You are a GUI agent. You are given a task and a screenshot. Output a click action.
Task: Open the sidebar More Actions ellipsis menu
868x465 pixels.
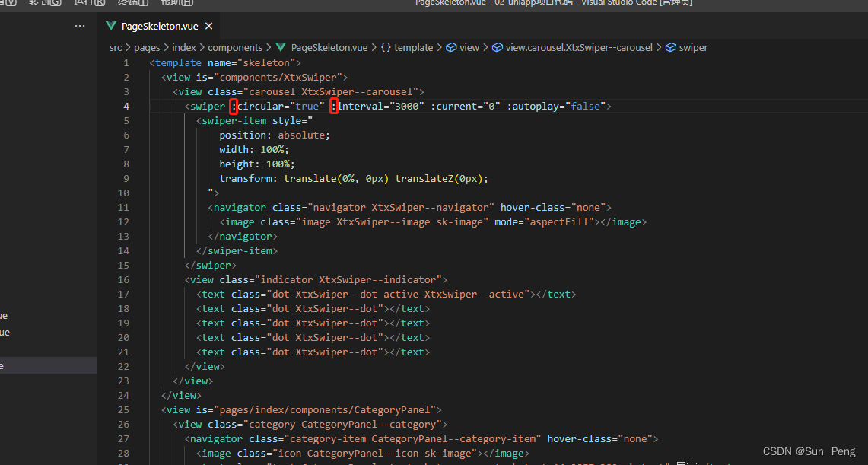click(x=81, y=26)
